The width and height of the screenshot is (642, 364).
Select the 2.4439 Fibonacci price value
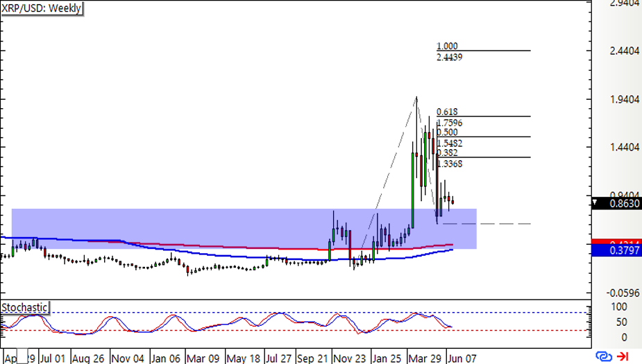[x=450, y=57]
